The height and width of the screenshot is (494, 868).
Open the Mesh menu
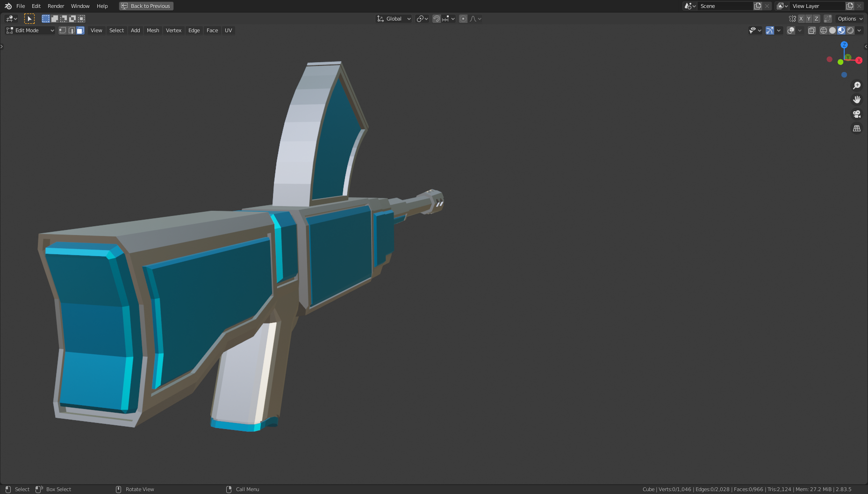click(x=153, y=30)
